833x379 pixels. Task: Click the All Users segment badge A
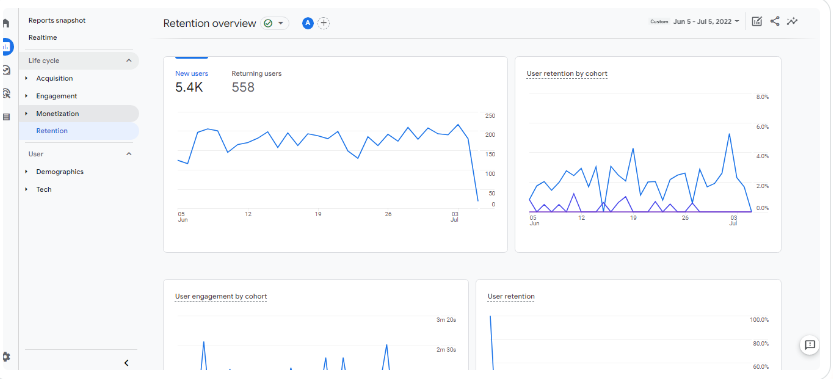[x=308, y=23]
